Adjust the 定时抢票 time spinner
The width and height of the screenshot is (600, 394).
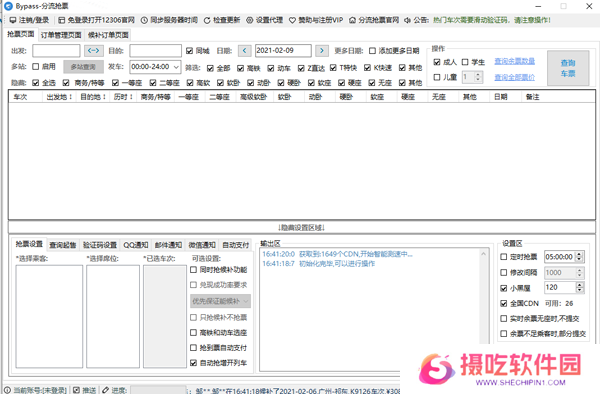(x=579, y=257)
